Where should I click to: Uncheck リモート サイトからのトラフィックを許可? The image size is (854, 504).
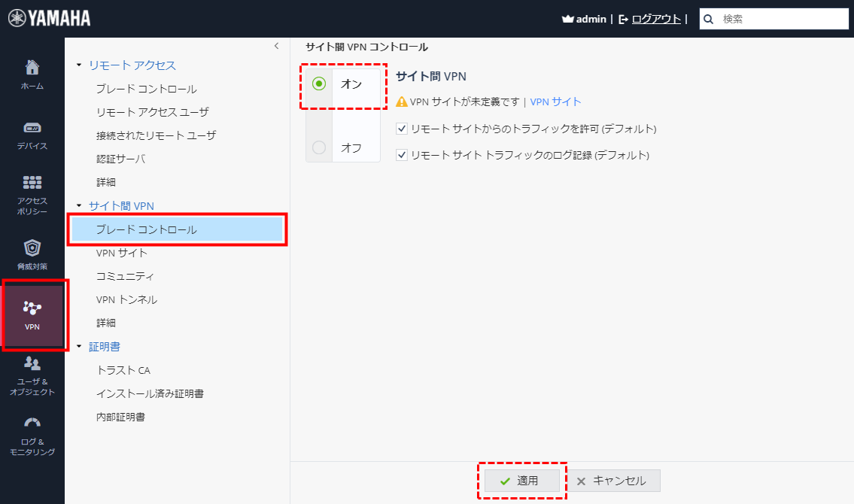(403, 128)
